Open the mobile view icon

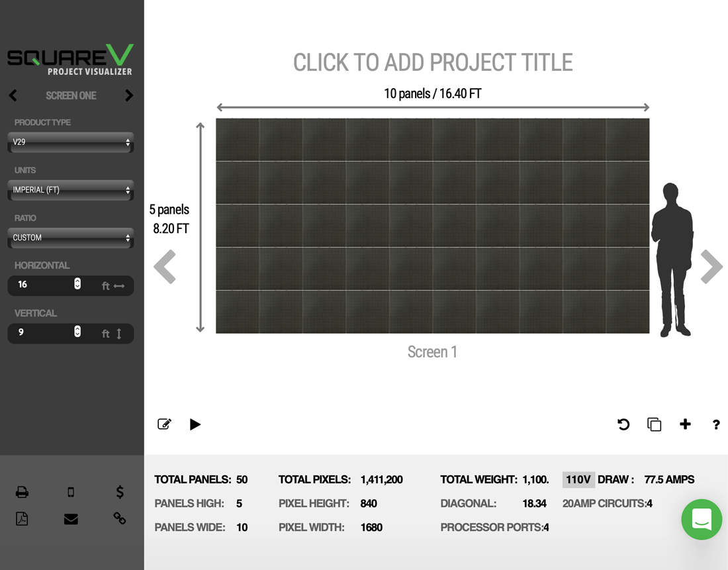click(x=71, y=492)
